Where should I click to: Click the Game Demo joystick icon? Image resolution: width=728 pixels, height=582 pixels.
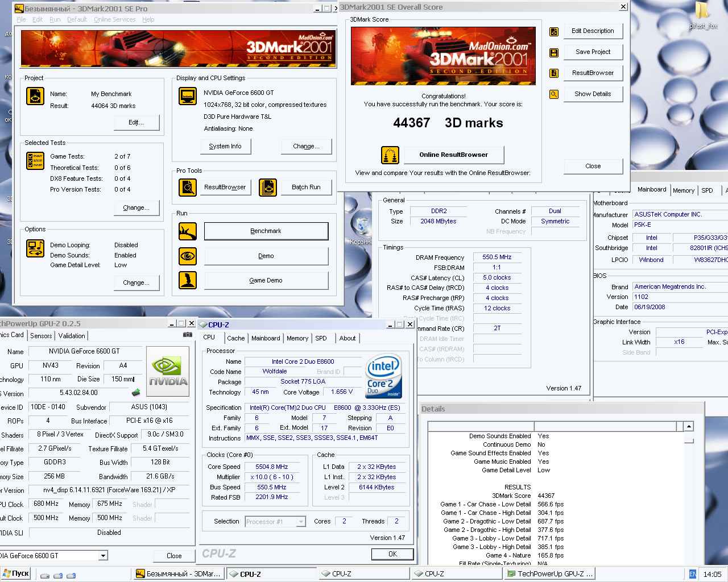pos(188,280)
